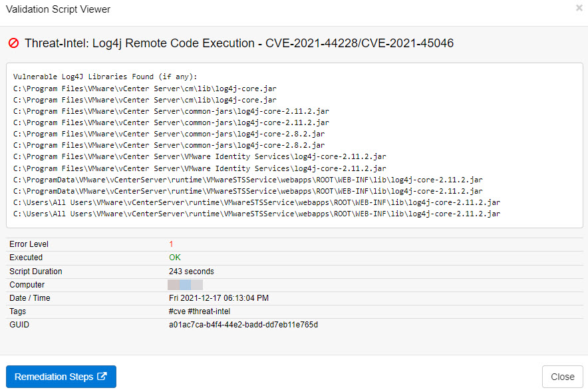Click the Error Level value '1'

[171, 244]
